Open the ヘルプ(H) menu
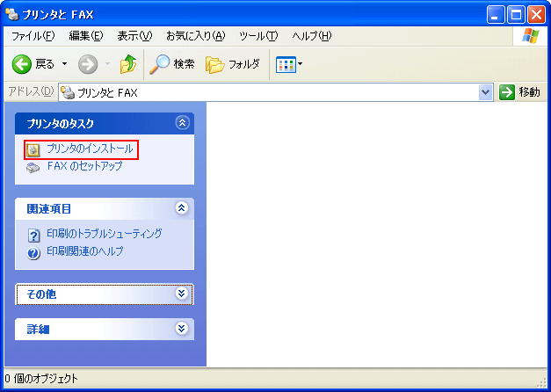This screenshot has height=392, width=551. pos(312,36)
